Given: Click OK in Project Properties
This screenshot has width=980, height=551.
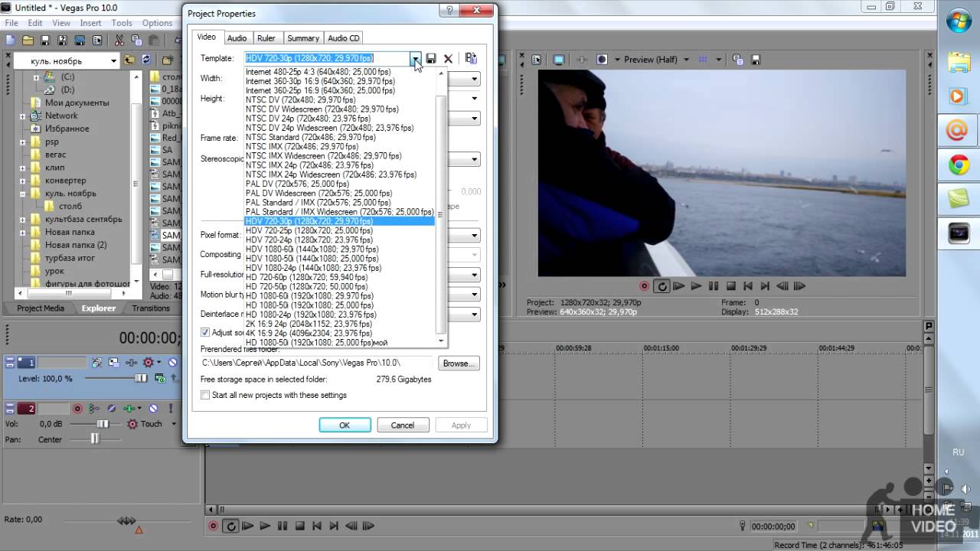Looking at the screenshot, I should pyautogui.click(x=345, y=425).
